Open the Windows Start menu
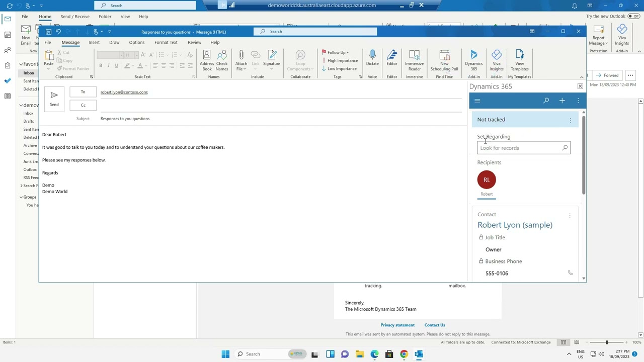Screen dimensions: 644x362 (x=225, y=354)
